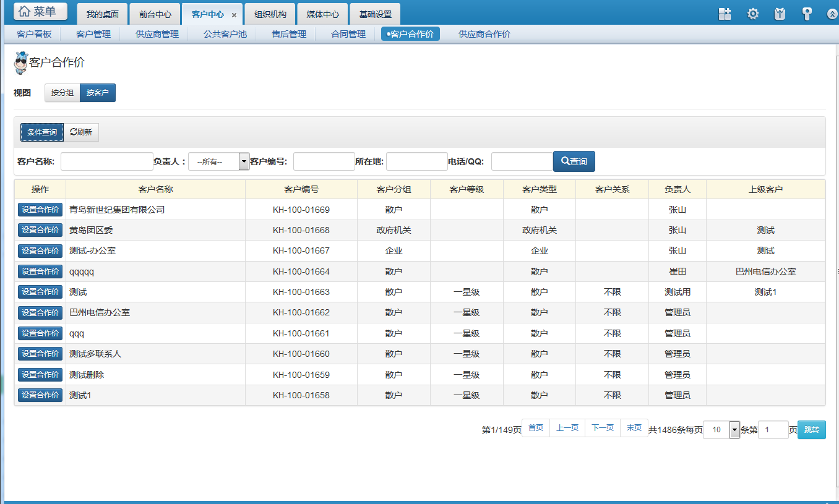This screenshot has height=504, width=839.
Task: Switch to the 我的桌面 tab
Action: click(103, 14)
